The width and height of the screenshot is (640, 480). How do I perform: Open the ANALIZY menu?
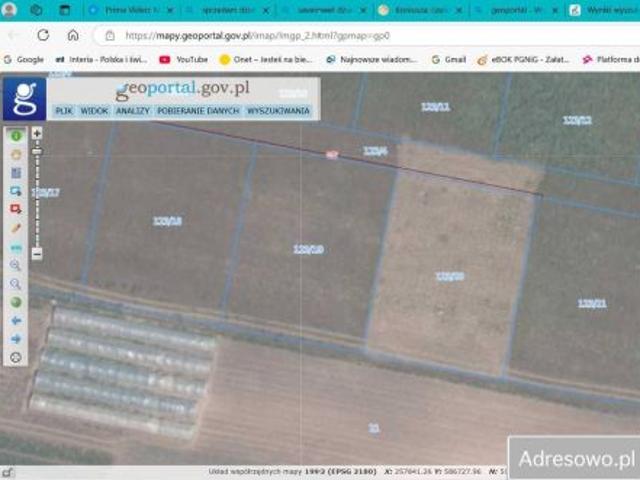click(131, 111)
